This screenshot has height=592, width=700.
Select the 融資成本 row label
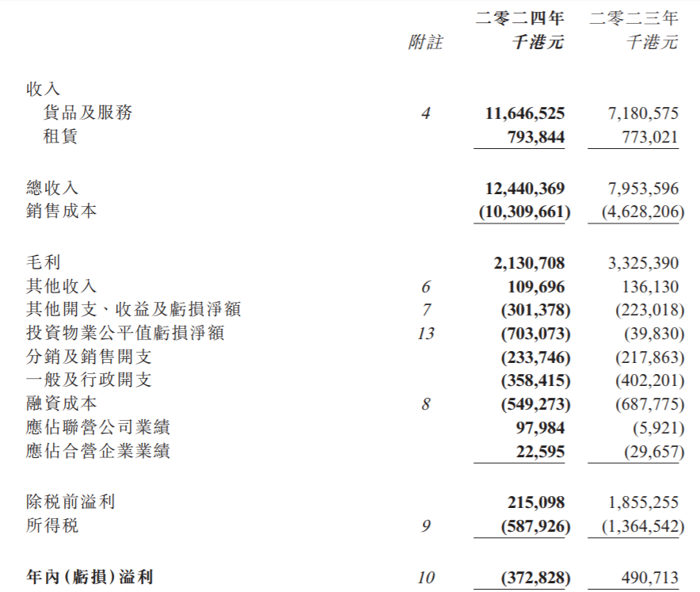point(61,403)
